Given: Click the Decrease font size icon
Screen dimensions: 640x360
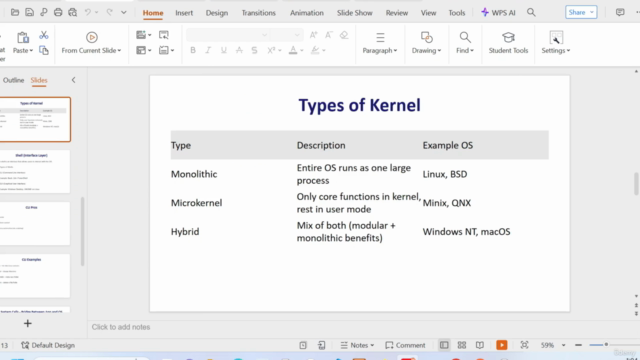Looking at the screenshot, I should pyautogui.click(x=329, y=35).
